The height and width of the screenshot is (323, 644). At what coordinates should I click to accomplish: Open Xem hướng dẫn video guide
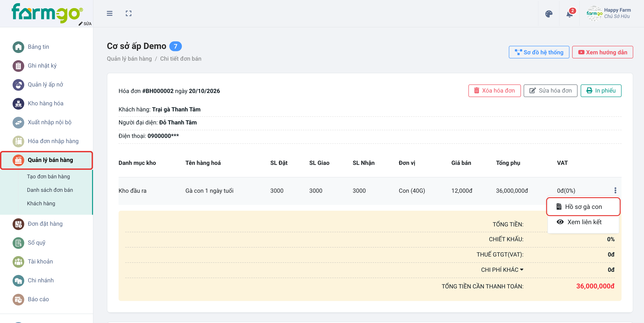click(602, 52)
